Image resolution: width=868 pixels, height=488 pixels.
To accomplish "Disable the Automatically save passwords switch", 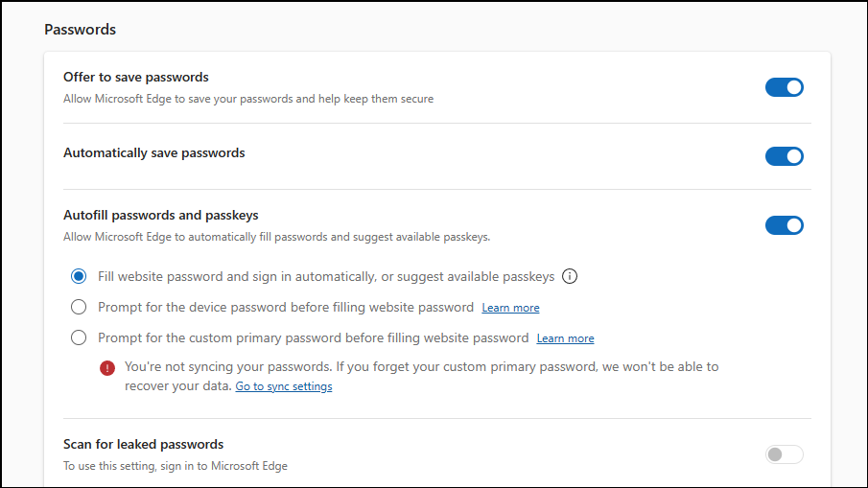I will click(784, 156).
